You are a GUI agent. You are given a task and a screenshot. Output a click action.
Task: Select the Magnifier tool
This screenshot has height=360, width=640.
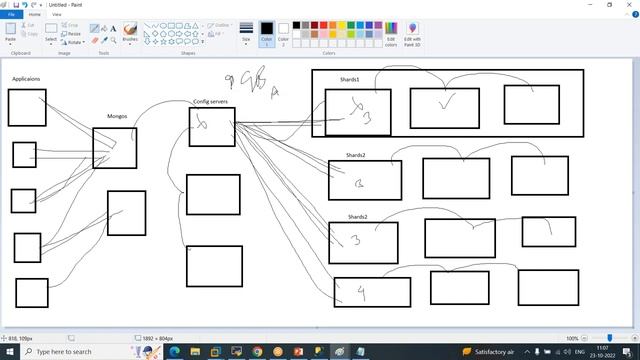113,40
